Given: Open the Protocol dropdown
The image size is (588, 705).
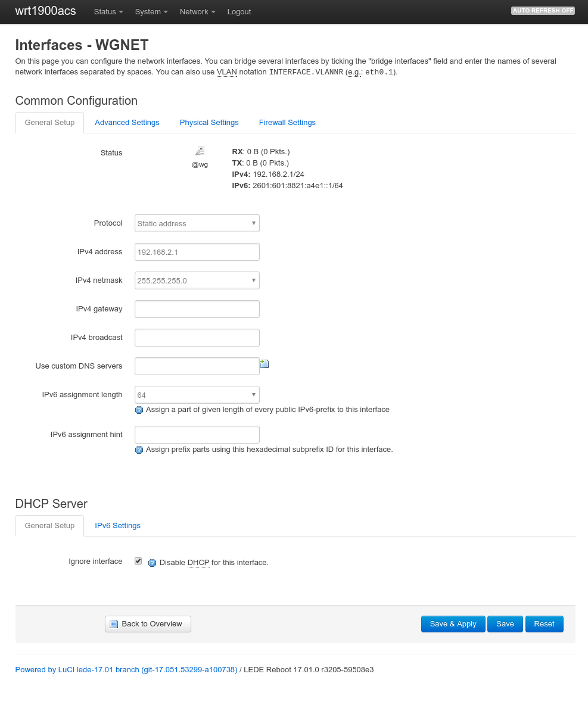Looking at the screenshot, I should click(x=197, y=223).
